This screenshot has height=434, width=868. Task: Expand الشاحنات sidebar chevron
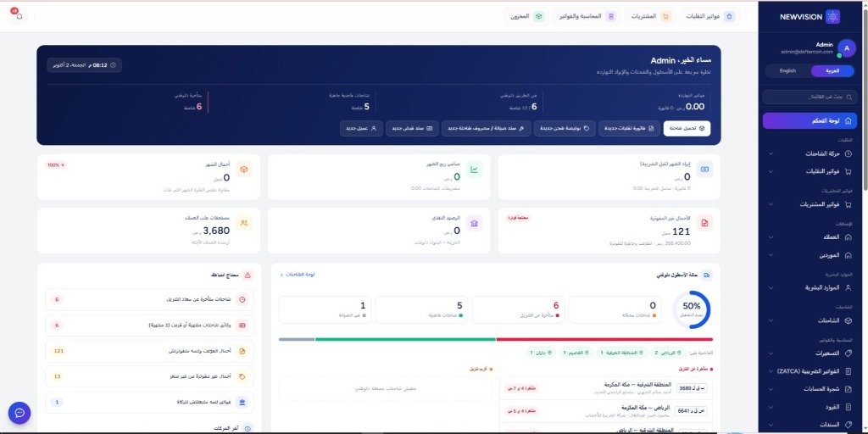coord(770,320)
